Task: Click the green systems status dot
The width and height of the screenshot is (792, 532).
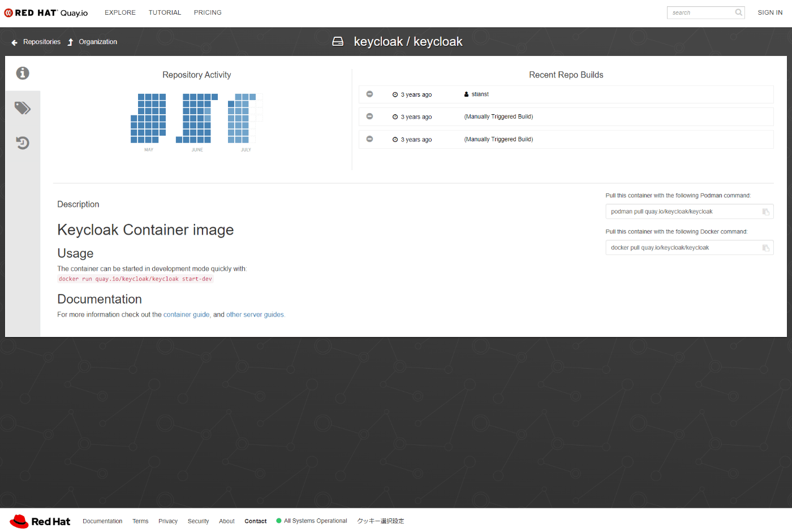Action: coord(279,521)
